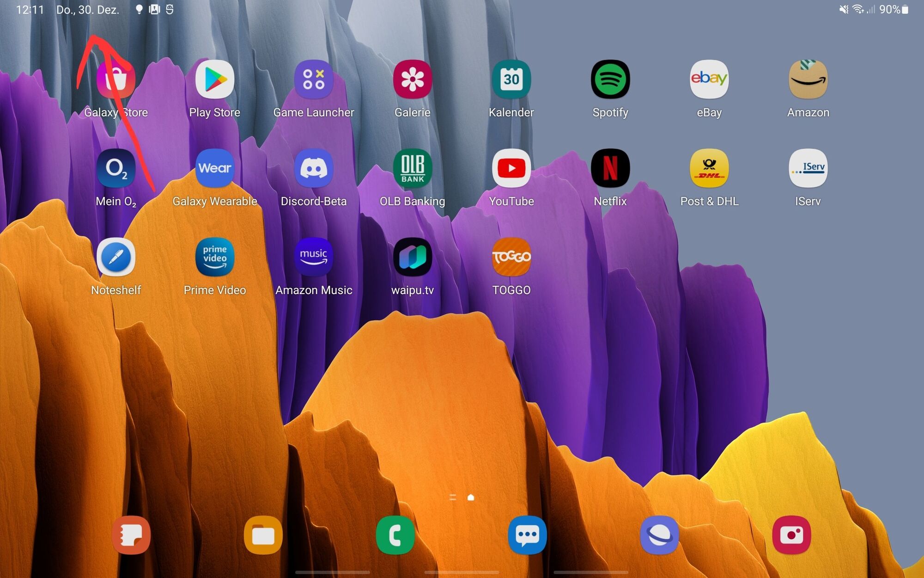This screenshot has width=924, height=578.
Task: Launch the TOGGO app
Action: point(511,257)
